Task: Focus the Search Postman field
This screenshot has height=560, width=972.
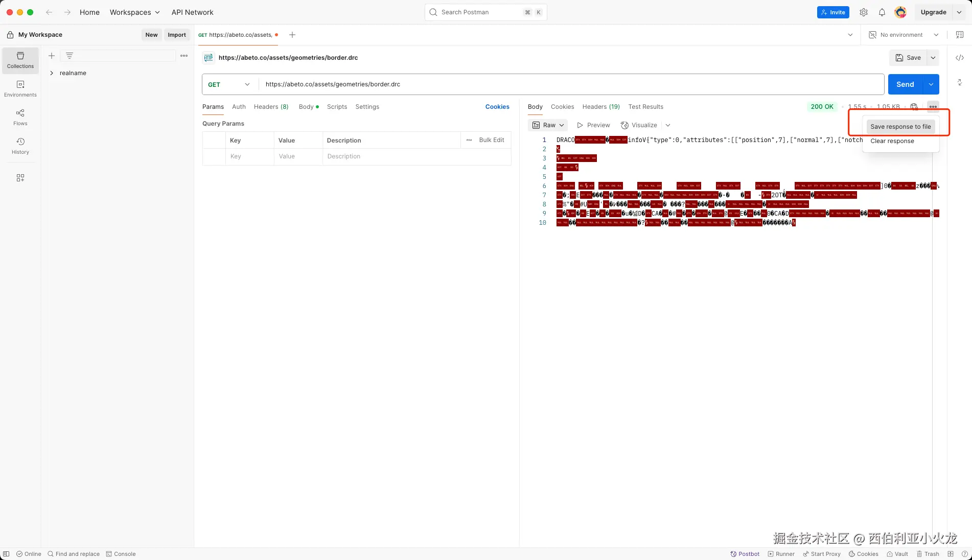Action: 486,12
